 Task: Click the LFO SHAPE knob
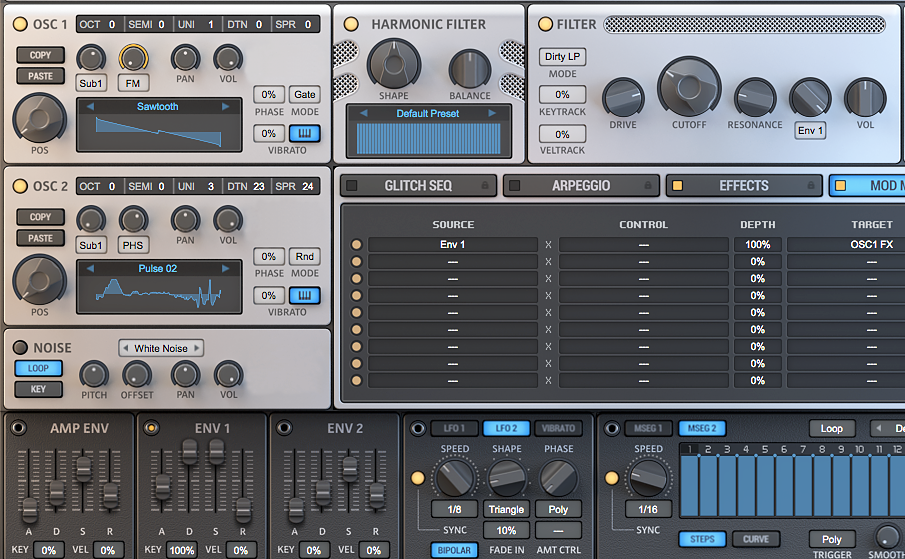pyautogui.click(x=506, y=478)
